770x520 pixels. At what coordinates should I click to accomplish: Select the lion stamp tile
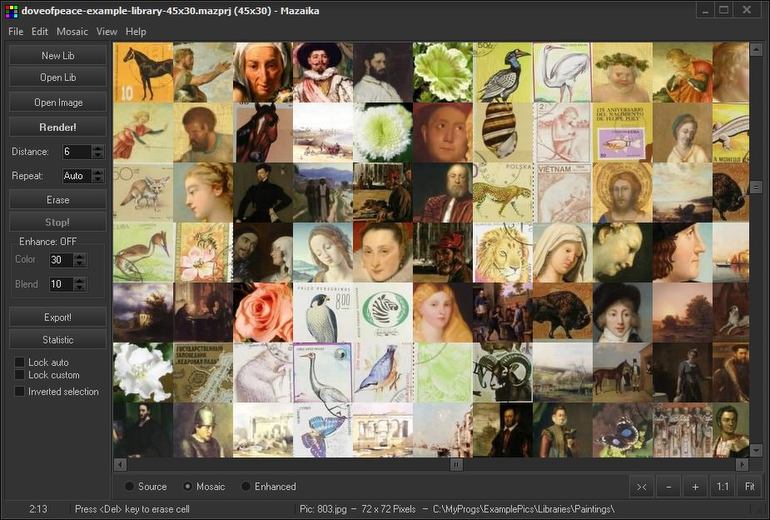(x=503, y=252)
